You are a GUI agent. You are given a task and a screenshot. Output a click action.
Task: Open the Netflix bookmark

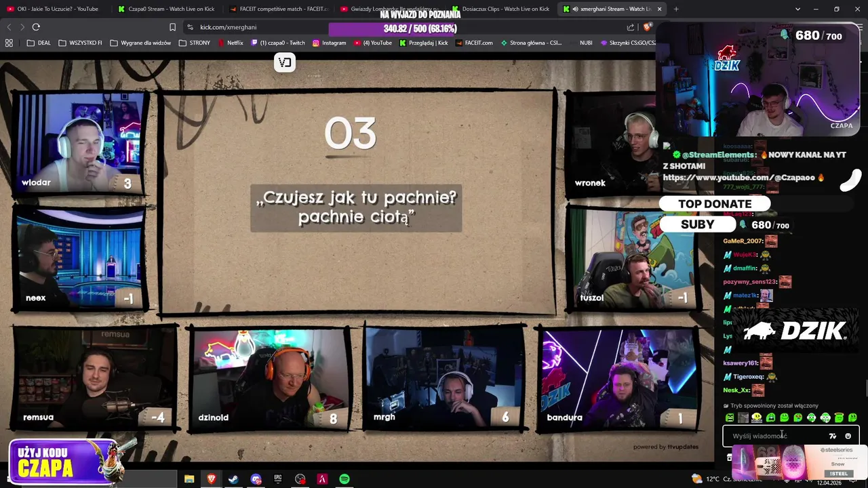coord(231,43)
